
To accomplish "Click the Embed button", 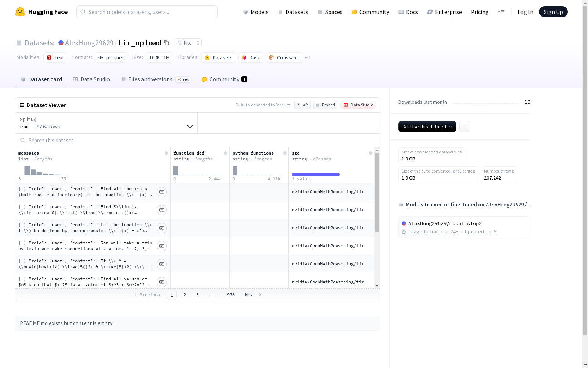I will coord(325,105).
